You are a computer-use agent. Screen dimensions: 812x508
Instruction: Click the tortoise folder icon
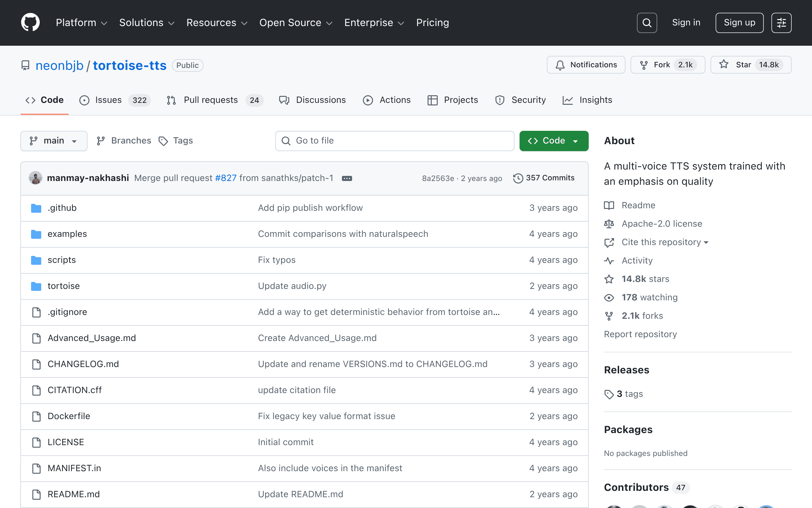(x=36, y=286)
